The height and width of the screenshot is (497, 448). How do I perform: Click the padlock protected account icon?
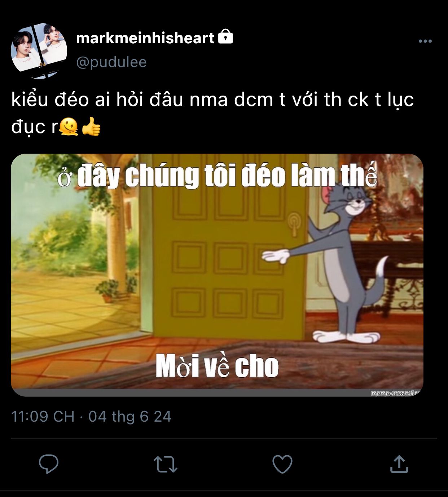(226, 36)
